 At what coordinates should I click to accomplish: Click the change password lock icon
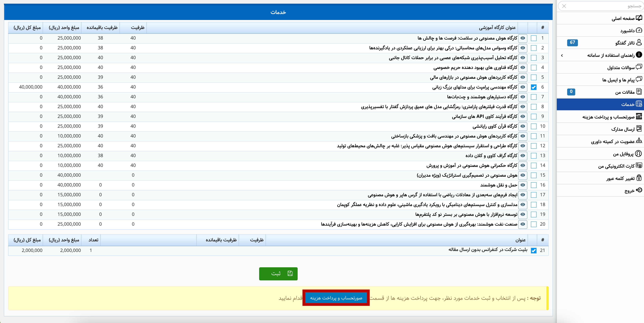pyautogui.click(x=639, y=178)
